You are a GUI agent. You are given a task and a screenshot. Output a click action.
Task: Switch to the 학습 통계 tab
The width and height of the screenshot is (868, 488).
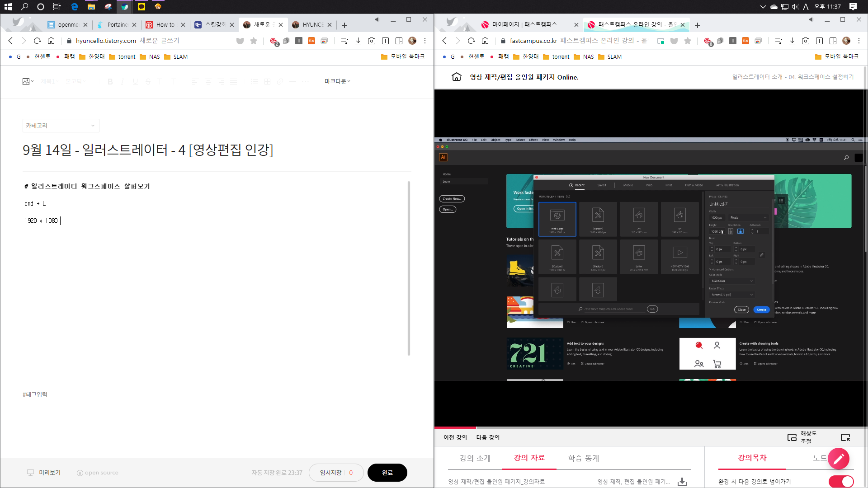coord(583,458)
